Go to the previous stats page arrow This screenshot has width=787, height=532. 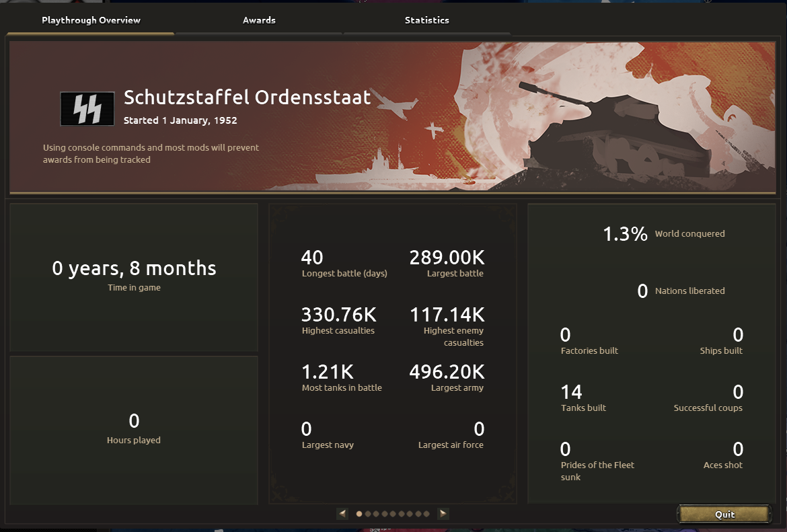(x=342, y=513)
